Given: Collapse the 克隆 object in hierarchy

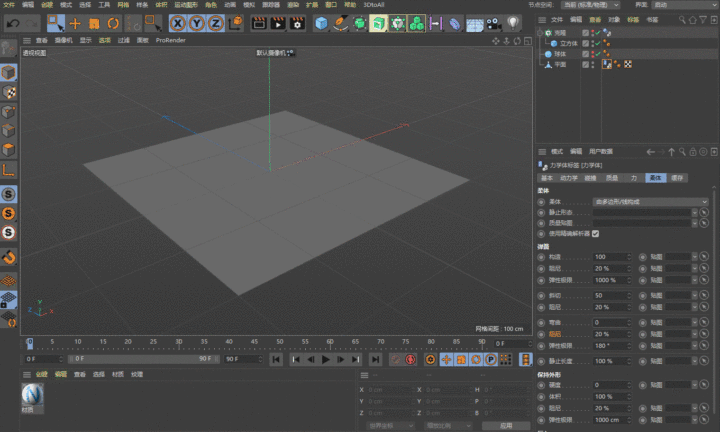Looking at the screenshot, I should tap(541, 32).
